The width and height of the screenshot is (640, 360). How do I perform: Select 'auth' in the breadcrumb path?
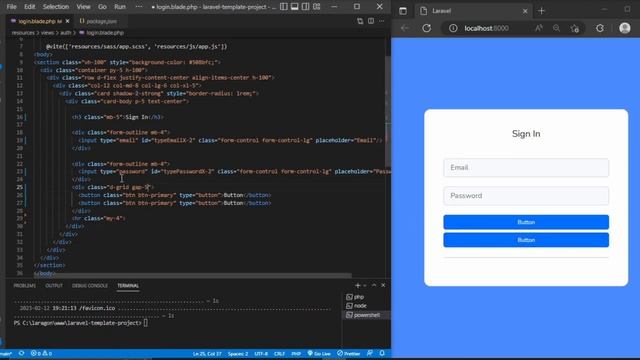coord(66,33)
